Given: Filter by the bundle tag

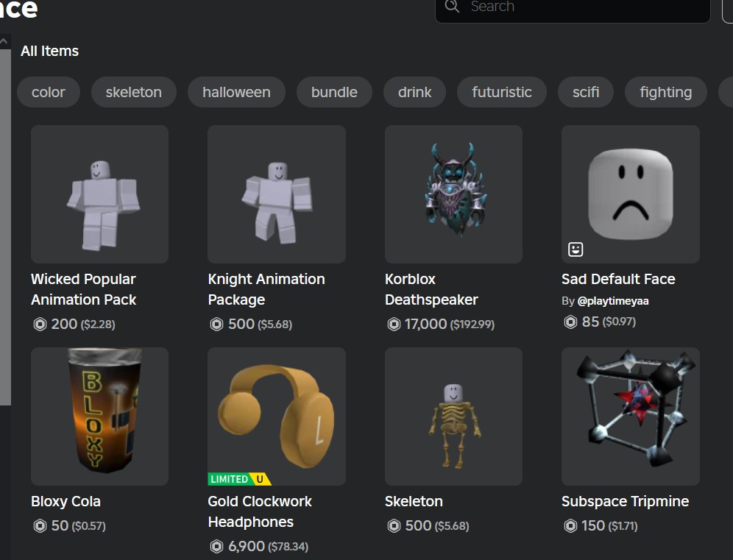Looking at the screenshot, I should click(x=334, y=92).
